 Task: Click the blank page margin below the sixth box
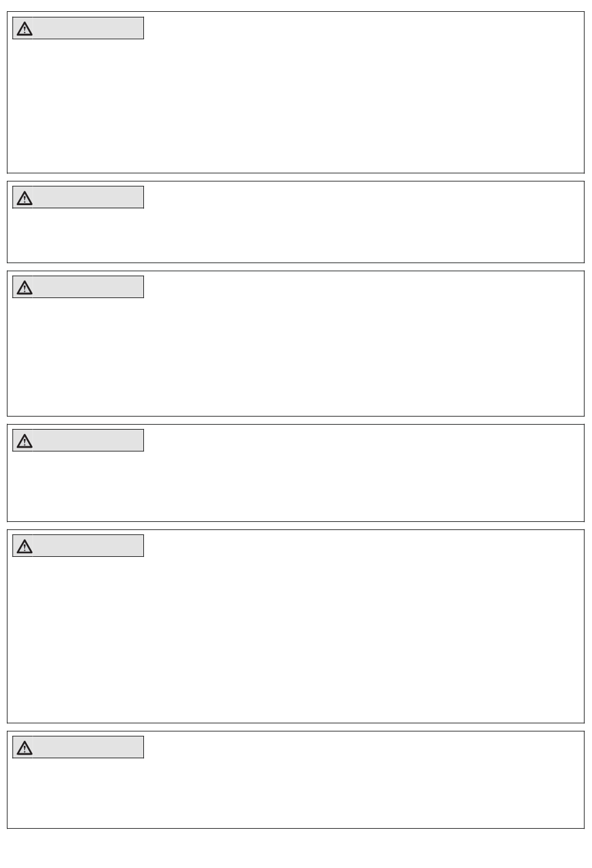296,848
